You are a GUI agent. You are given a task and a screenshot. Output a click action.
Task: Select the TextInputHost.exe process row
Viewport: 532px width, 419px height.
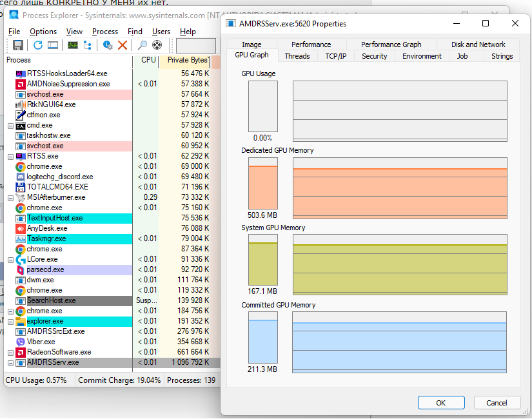(112, 218)
